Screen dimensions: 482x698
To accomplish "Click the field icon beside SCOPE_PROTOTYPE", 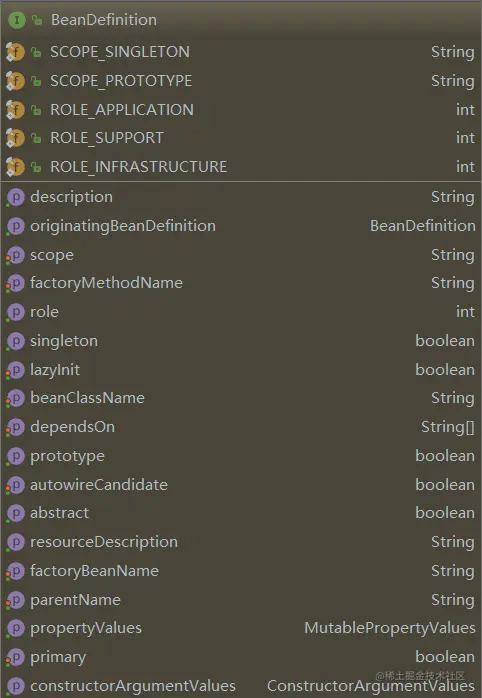I will (x=15, y=81).
